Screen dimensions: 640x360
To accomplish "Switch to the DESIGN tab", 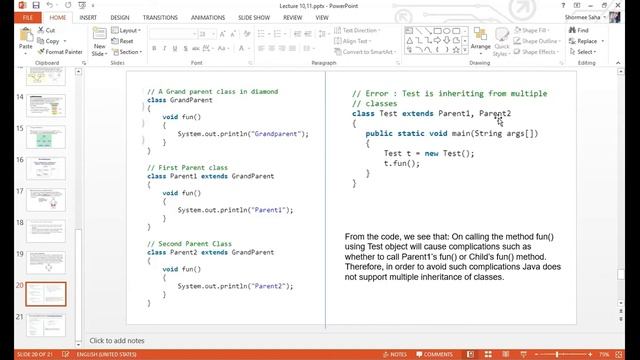I will pos(120,18).
